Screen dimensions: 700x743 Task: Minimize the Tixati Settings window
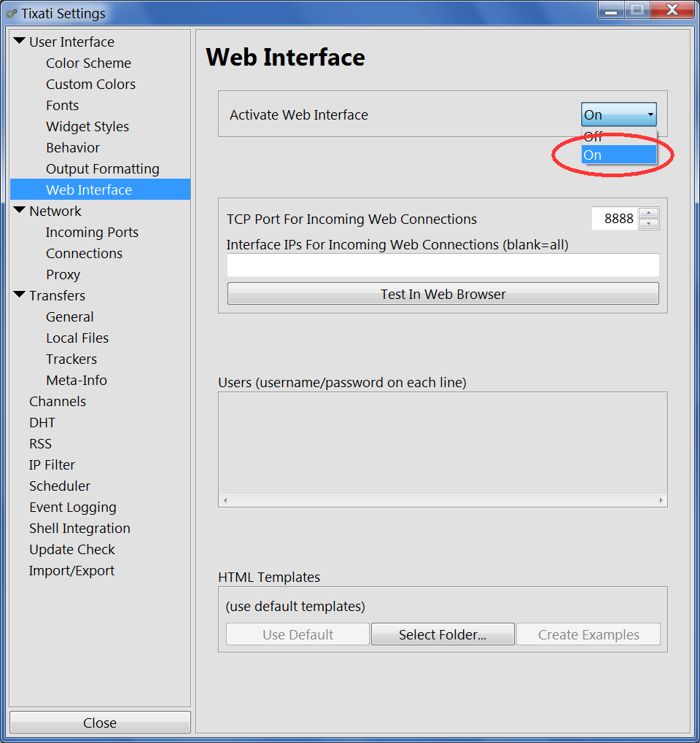coord(611,10)
